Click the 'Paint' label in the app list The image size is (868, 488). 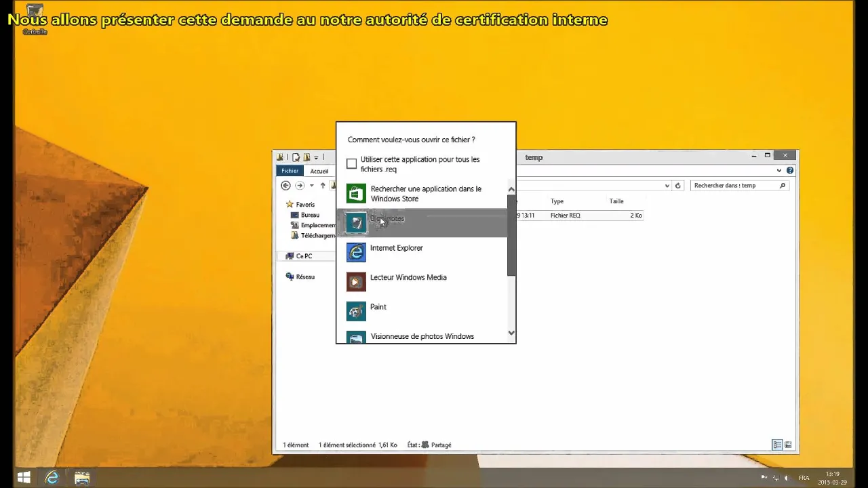378,307
